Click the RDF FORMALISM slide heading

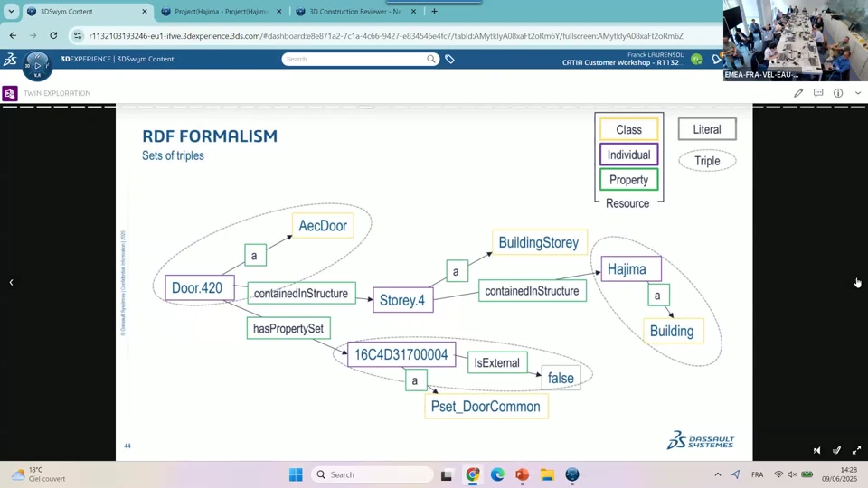coord(210,136)
